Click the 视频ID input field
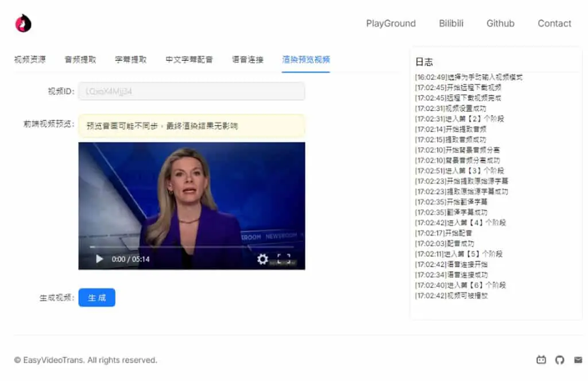Image resolution: width=588 pixels, height=381 pixels. click(192, 91)
